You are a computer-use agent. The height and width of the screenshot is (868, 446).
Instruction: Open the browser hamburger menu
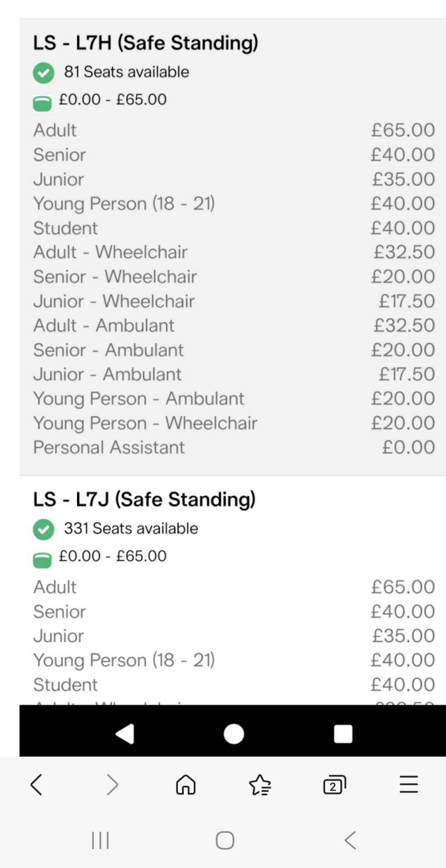pyautogui.click(x=408, y=784)
